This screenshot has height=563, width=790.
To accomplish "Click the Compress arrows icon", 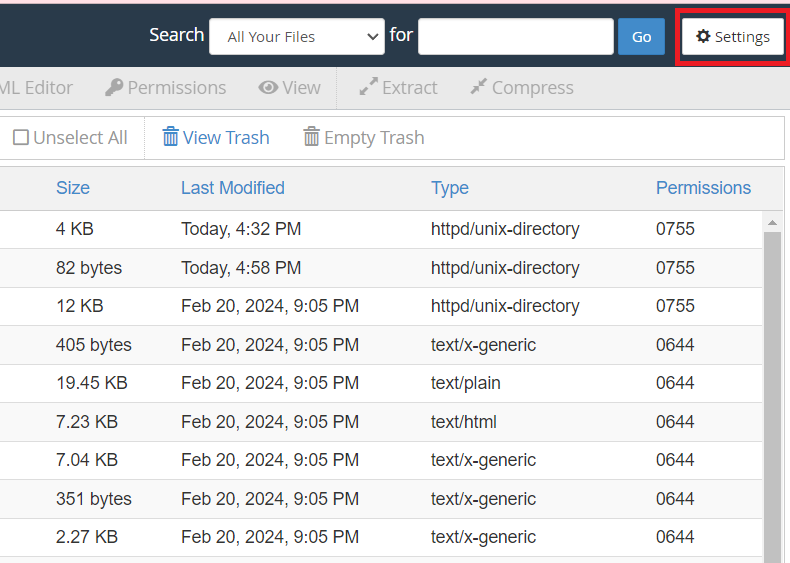I will click(478, 88).
